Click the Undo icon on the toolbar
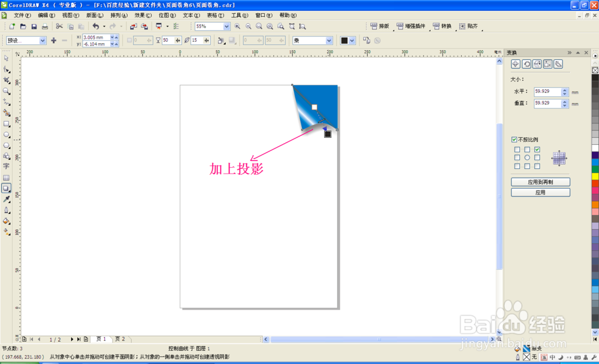599x364 pixels. pyautogui.click(x=95, y=26)
